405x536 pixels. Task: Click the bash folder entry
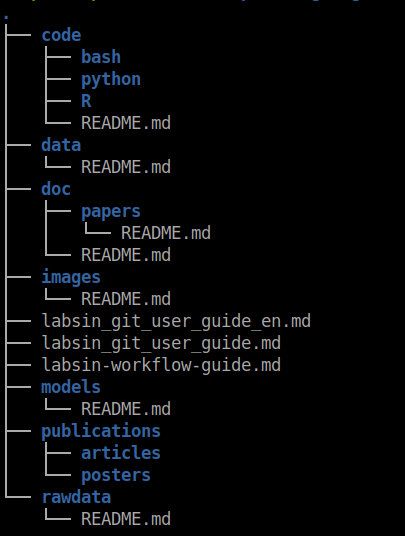coord(101,57)
